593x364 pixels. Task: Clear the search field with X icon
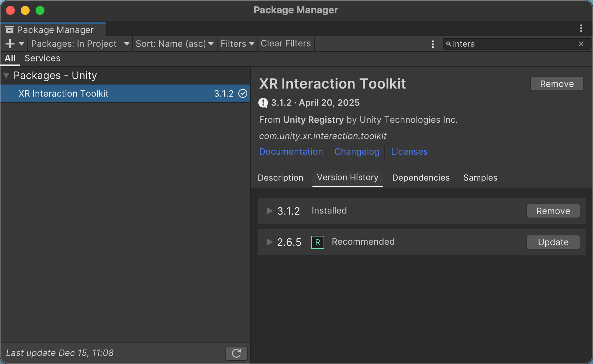[581, 44]
